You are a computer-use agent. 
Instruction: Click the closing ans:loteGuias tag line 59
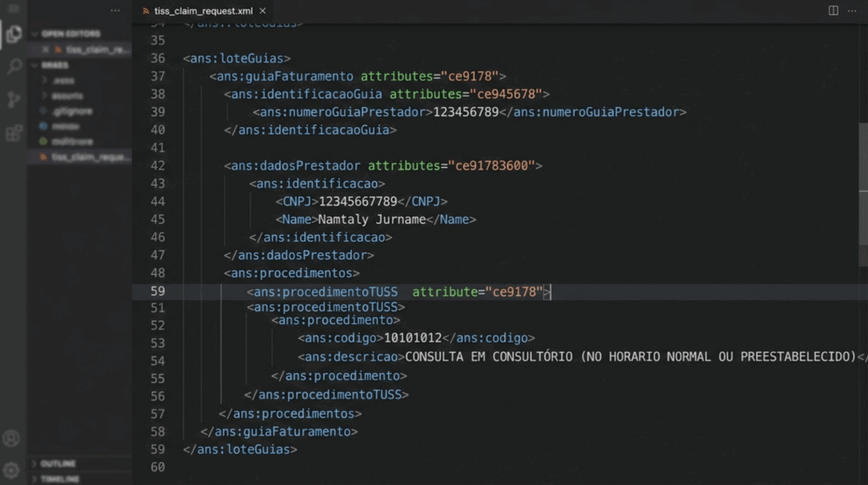pos(240,449)
